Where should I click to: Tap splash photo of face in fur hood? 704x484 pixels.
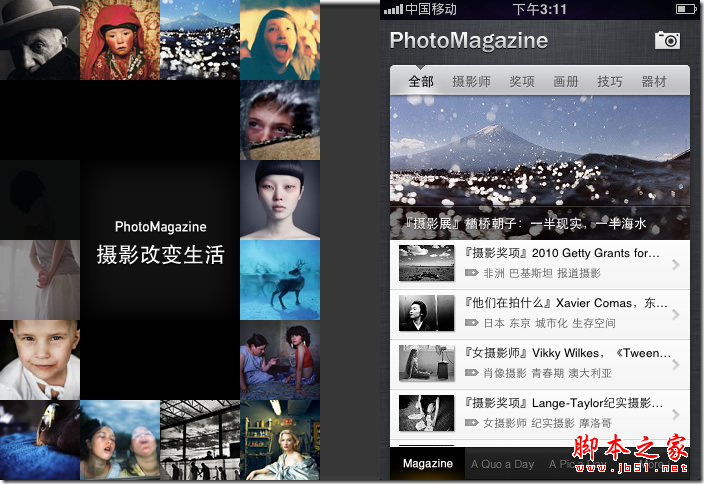tap(280, 120)
